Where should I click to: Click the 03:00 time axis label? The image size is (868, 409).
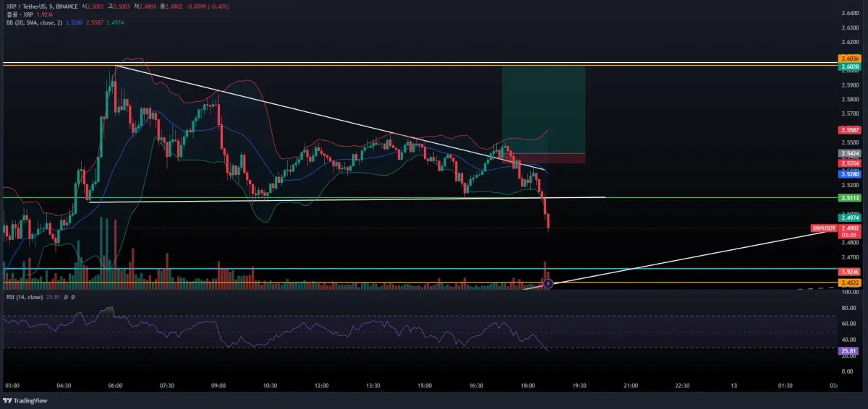pos(13,386)
